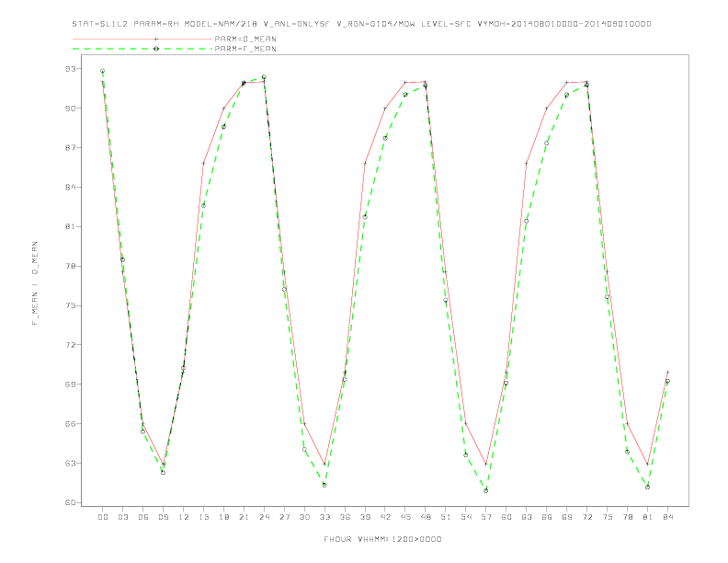The height and width of the screenshot is (563, 728).
Task: Click the x-axis forecast hour label 24
Action: coord(264,517)
